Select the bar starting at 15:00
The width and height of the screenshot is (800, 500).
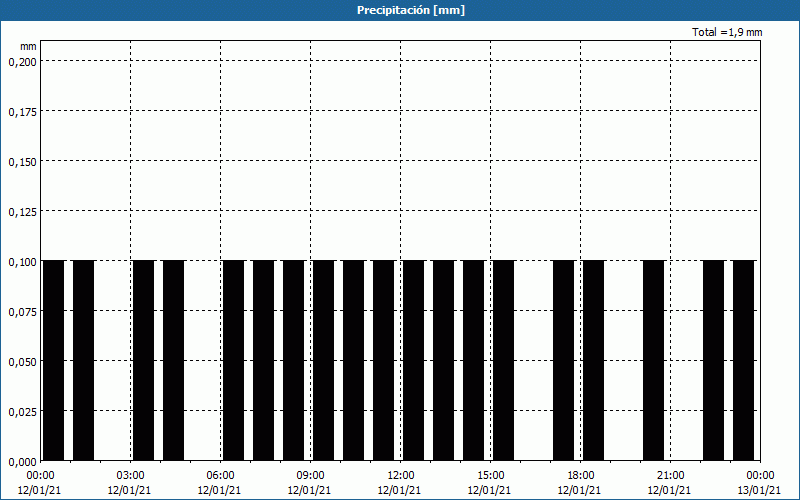504,360
